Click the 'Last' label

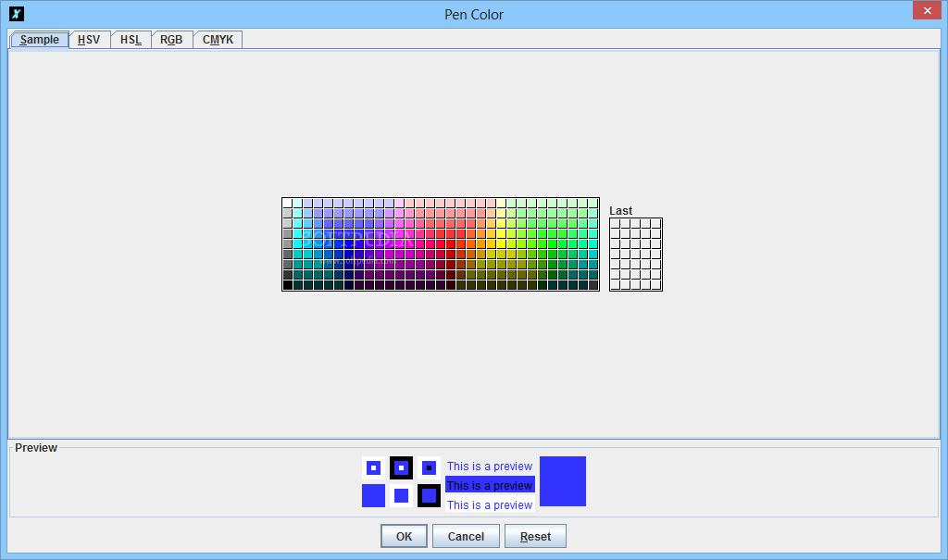620,210
